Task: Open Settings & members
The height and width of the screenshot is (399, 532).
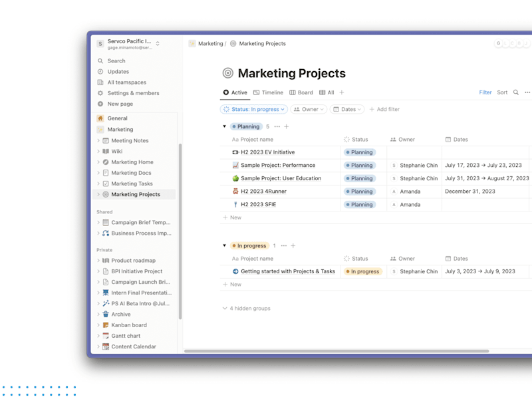Action: [133, 93]
